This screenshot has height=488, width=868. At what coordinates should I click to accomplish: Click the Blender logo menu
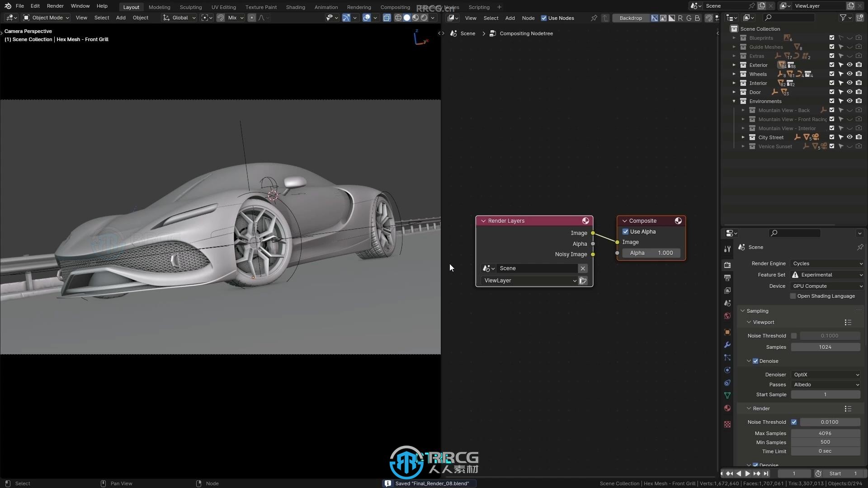click(x=8, y=6)
